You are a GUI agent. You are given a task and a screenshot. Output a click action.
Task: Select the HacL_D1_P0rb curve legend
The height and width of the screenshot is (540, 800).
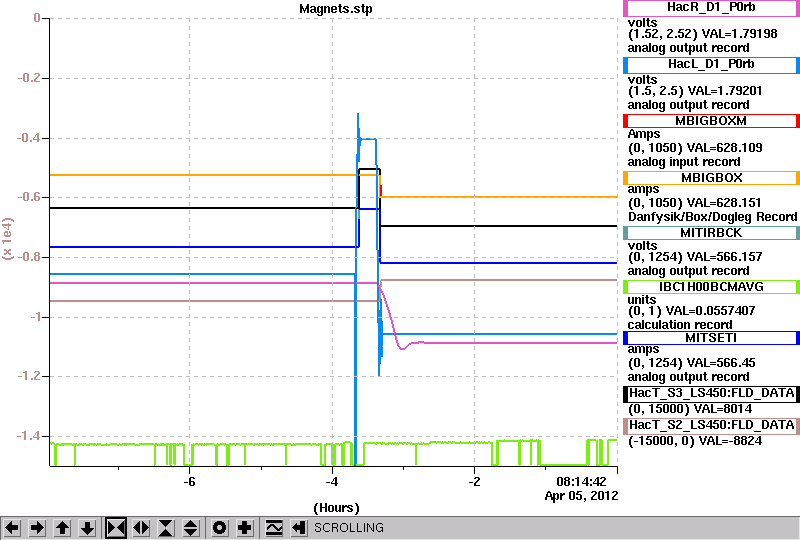coord(711,64)
